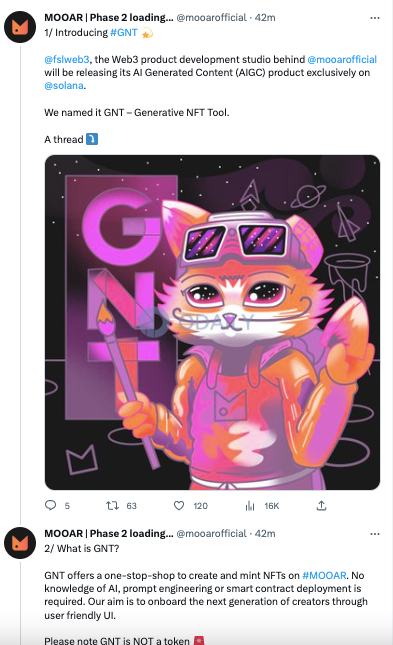Open @mooarofficial handle on second tweet header
The image size is (393, 645).
pos(212,534)
